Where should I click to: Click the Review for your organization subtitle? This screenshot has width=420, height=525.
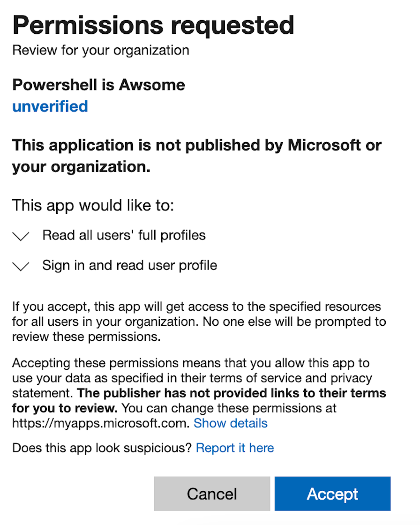click(x=100, y=50)
